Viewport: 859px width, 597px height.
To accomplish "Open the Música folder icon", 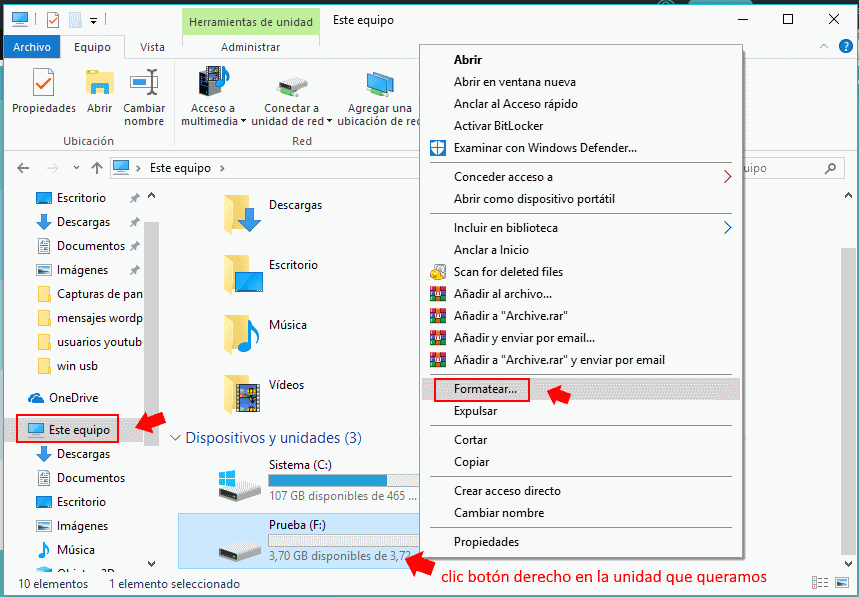I will (243, 333).
